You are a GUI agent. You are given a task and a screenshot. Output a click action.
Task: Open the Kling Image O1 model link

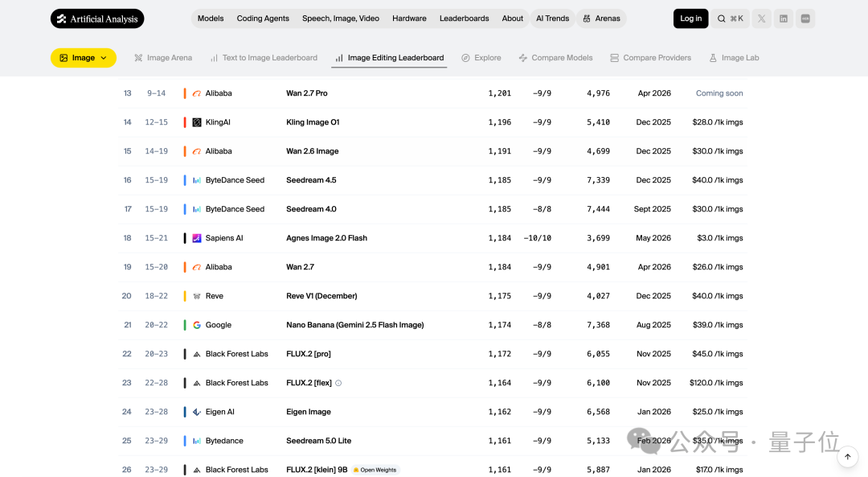(313, 122)
